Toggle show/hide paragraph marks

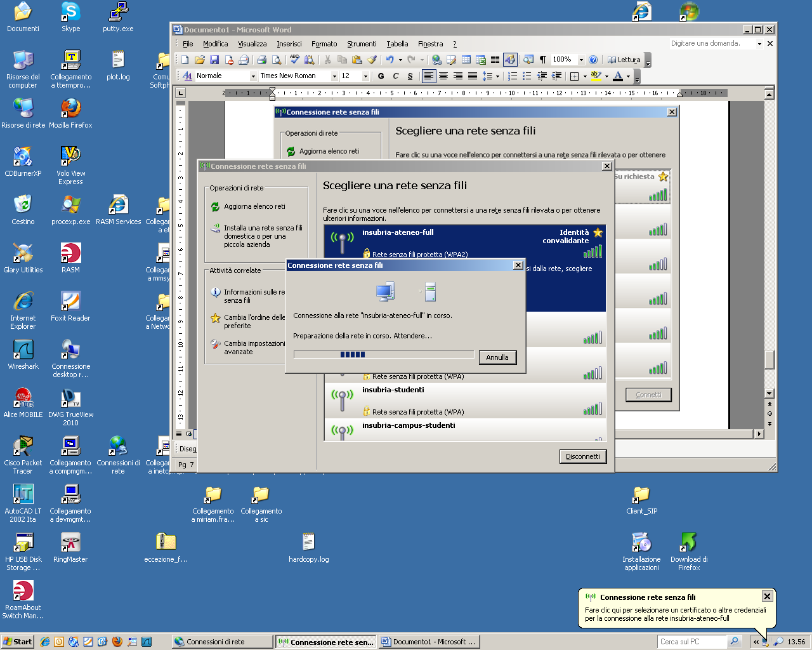pos(543,60)
